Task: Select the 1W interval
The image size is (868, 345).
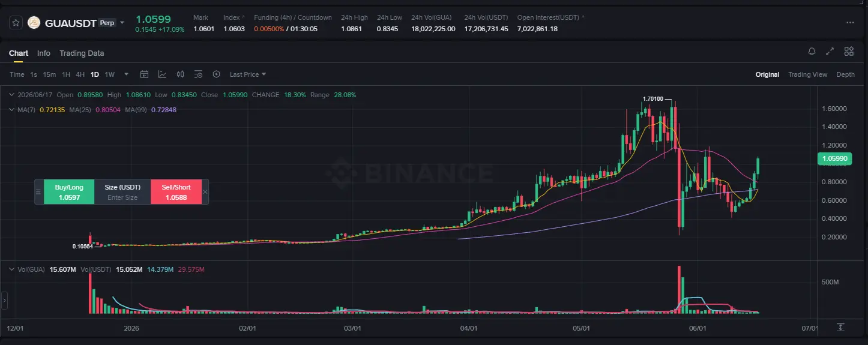Action: coord(110,74)
